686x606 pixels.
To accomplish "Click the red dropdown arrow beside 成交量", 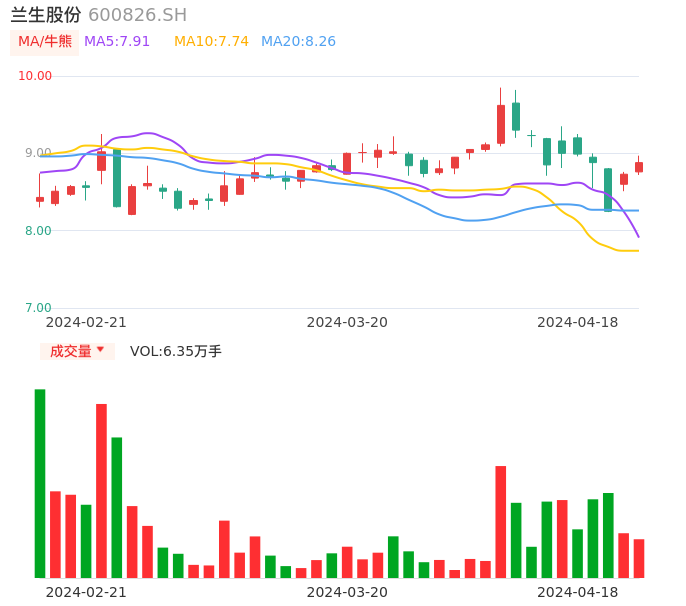I will pos(100,350).
